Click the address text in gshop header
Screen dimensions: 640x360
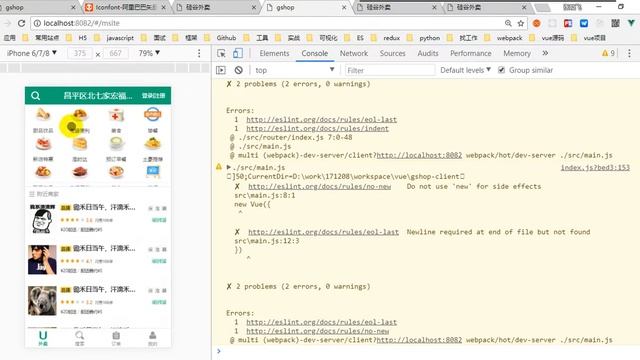coord(98,96)
